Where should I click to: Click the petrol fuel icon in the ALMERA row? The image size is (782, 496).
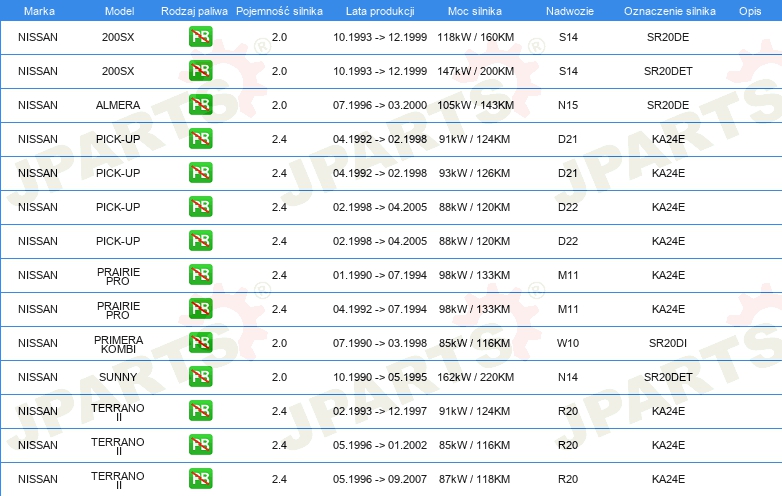tap(200, 105)
